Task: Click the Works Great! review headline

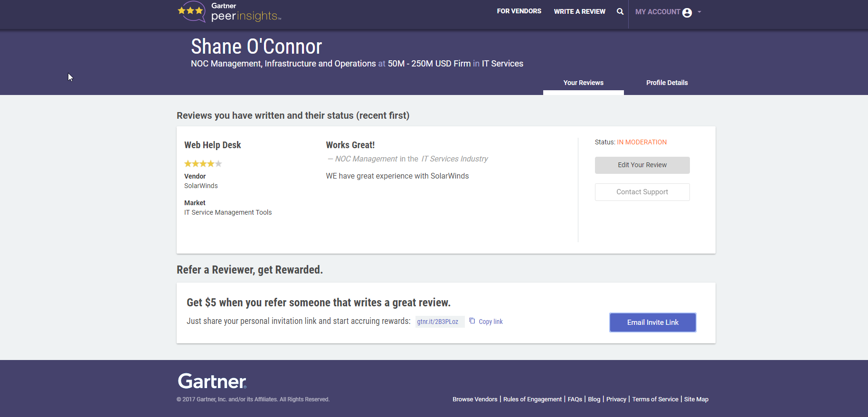Action: click(x=350, y=145)
